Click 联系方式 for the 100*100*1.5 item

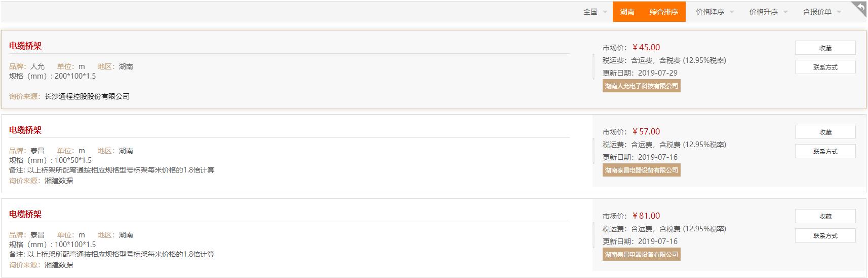tap(825, 235)
